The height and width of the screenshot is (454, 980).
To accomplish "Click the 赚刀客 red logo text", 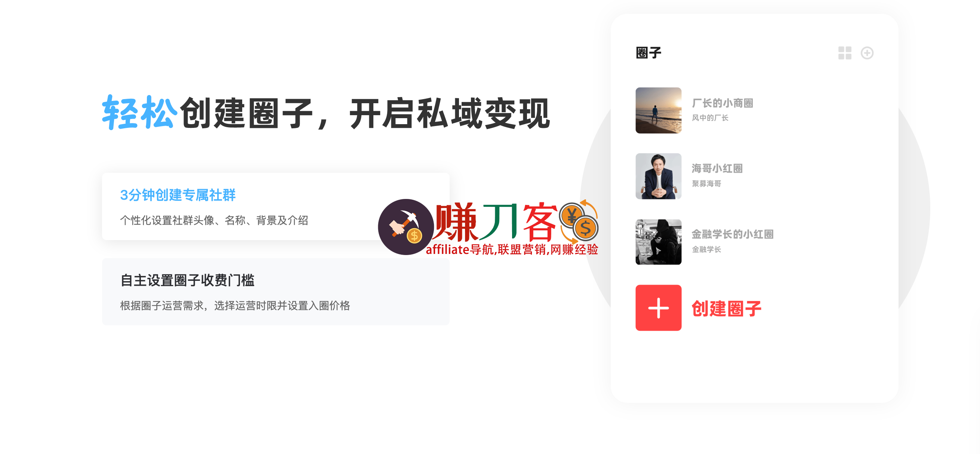I will tap(495, 222).
